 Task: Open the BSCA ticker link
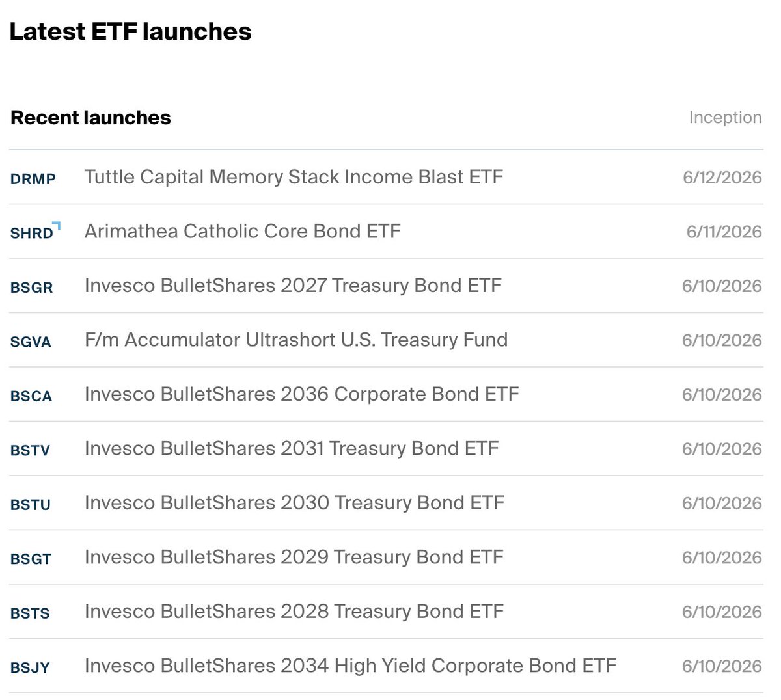point(31,396)
